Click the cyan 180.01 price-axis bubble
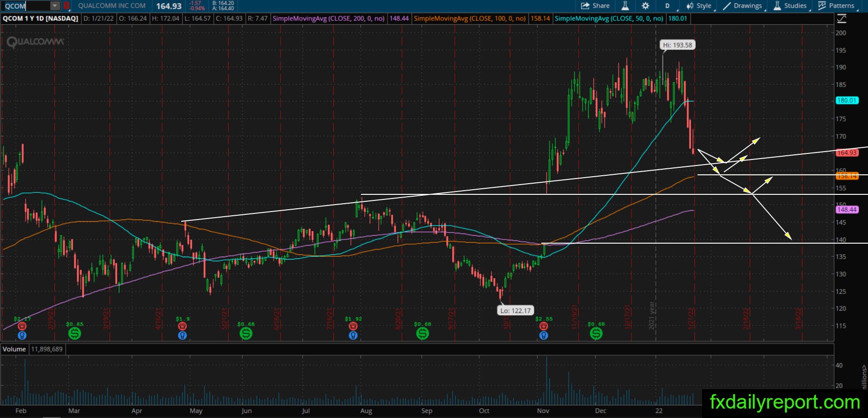 pos(847,100)
